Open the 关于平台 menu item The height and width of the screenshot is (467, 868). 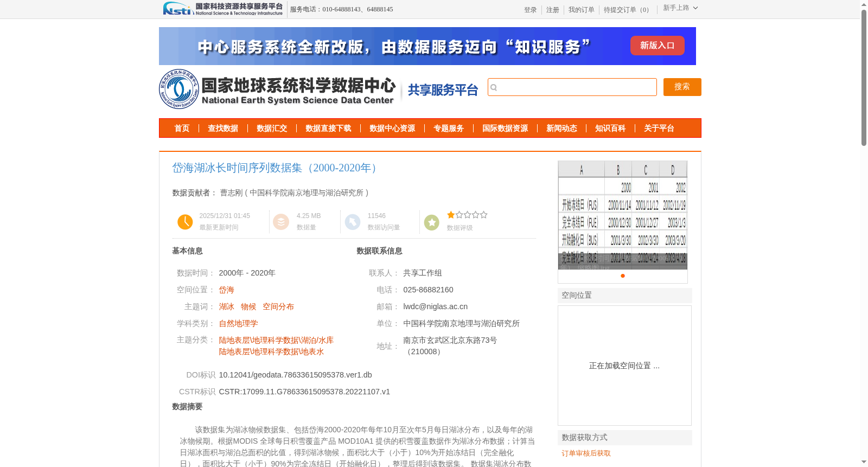click(x=659, y=129)
